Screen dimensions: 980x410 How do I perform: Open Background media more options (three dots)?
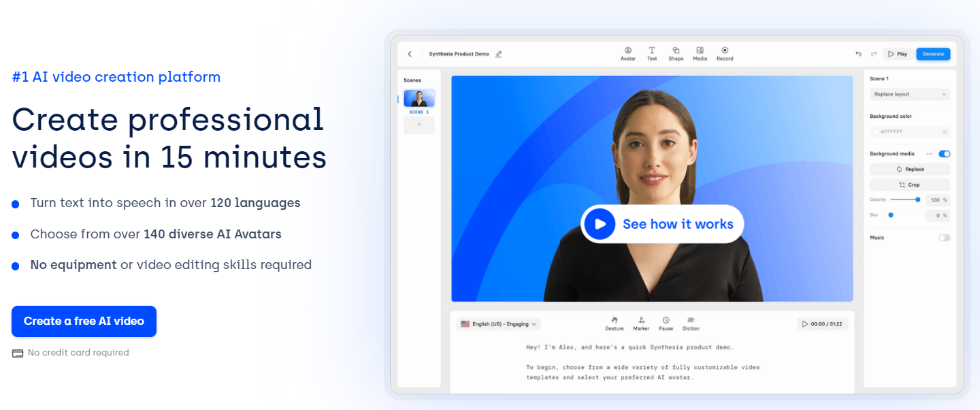point(930,154)
